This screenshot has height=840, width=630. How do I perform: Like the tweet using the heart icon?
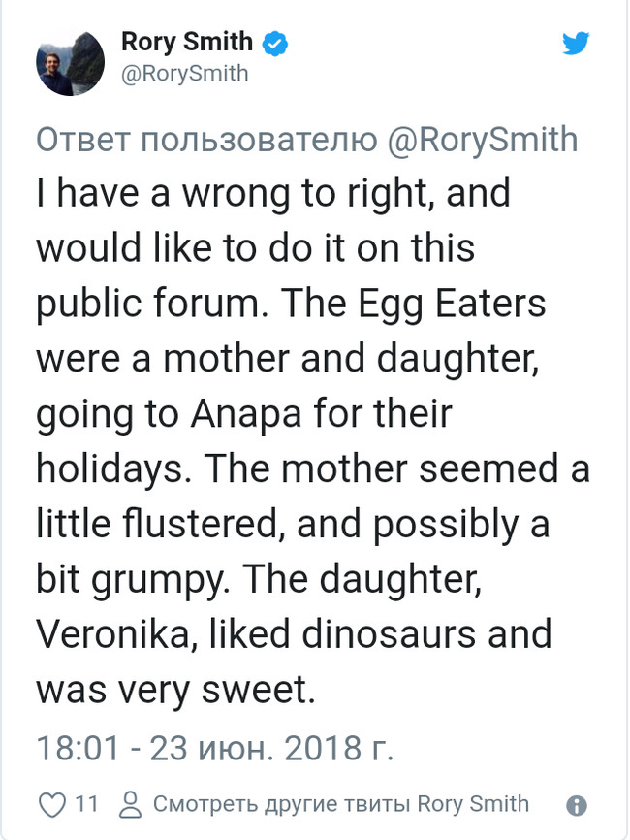49,804
